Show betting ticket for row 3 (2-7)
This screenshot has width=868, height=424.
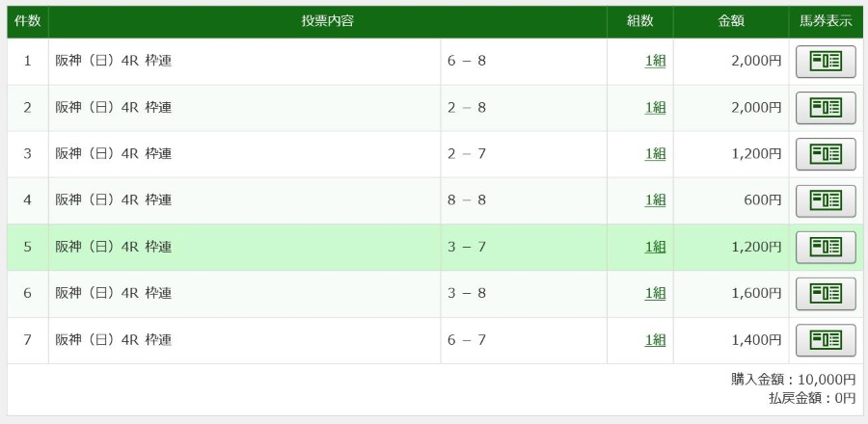click(826, 154)
